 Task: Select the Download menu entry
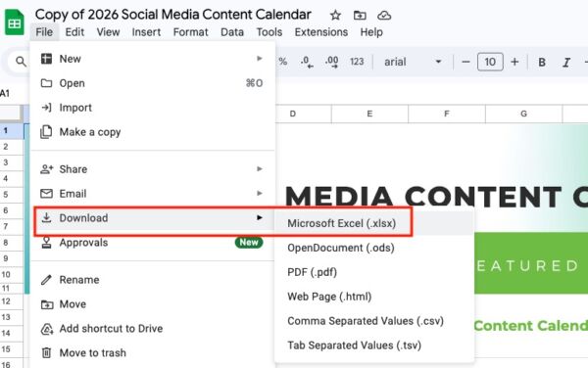(152, 218)
